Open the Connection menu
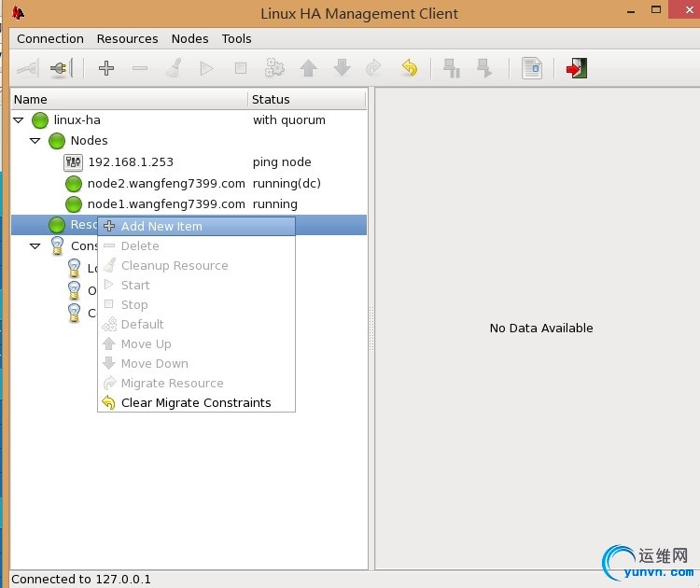Image resolution: width=700 pixels, height=588 pixels. tap(50, 39)
